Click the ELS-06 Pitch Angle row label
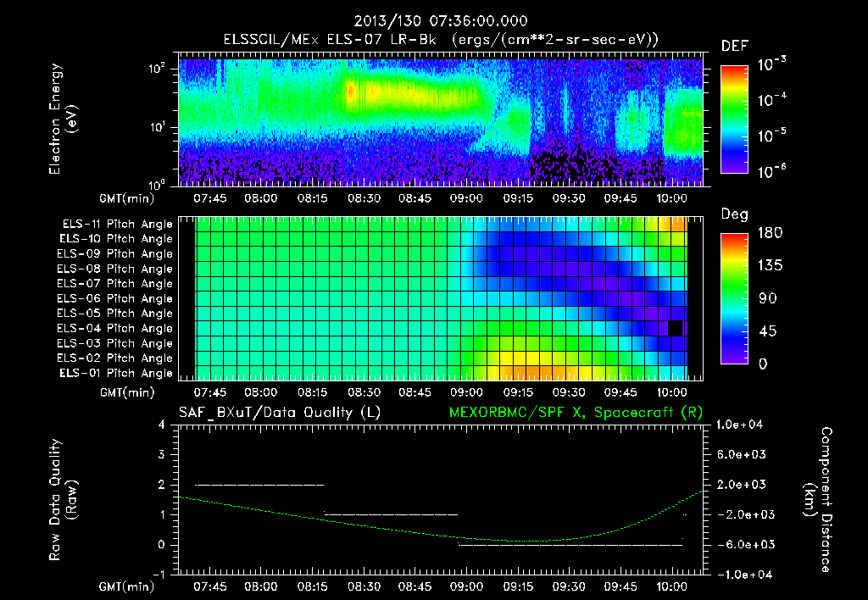Image resolution: width=868 pixels, height=600 pixels. tap(115, 299)
